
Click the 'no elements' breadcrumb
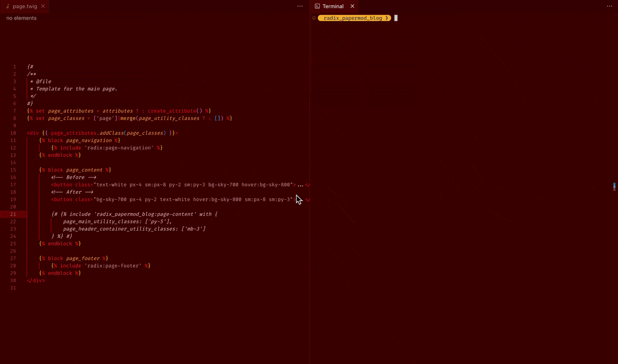point(22,18)
